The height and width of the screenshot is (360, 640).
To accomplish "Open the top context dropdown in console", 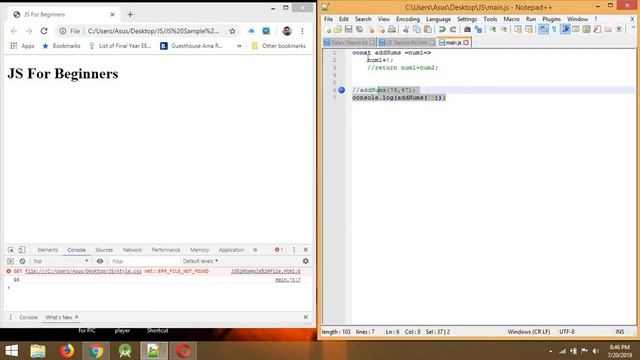I will 60,261.
